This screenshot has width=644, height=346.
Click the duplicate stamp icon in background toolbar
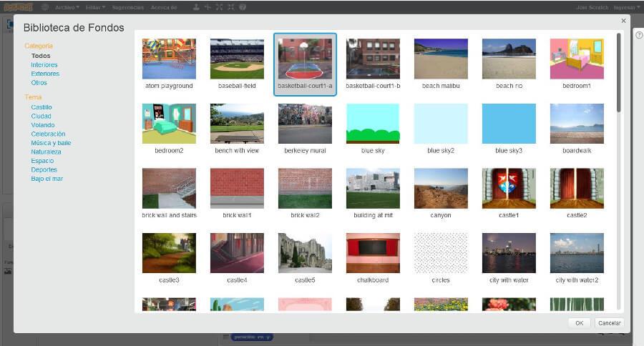click(196, 7)
